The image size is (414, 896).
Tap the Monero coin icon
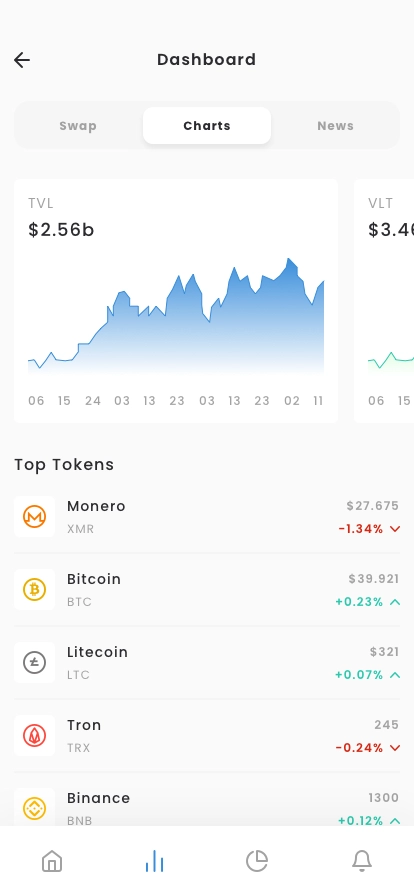coord(34,517)
